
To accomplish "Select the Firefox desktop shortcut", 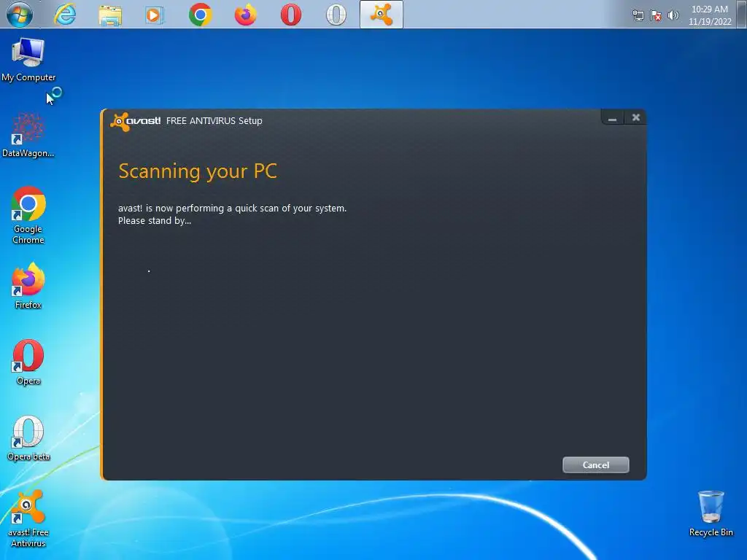I will (x=28, y=286).
